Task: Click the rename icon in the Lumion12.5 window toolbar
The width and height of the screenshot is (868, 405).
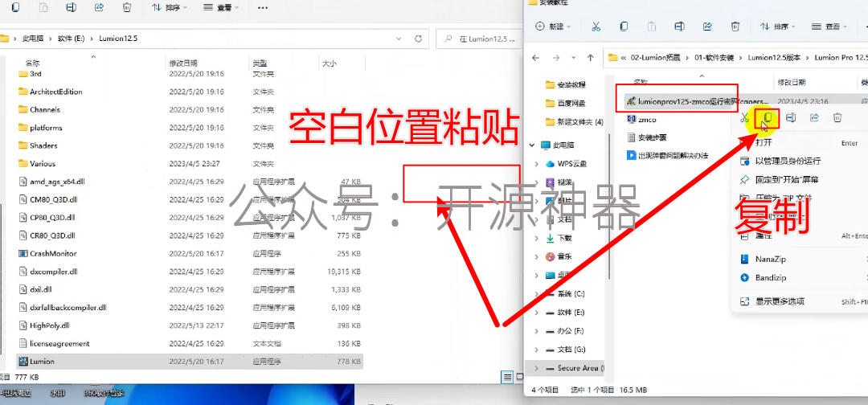Action: (71, 7)
